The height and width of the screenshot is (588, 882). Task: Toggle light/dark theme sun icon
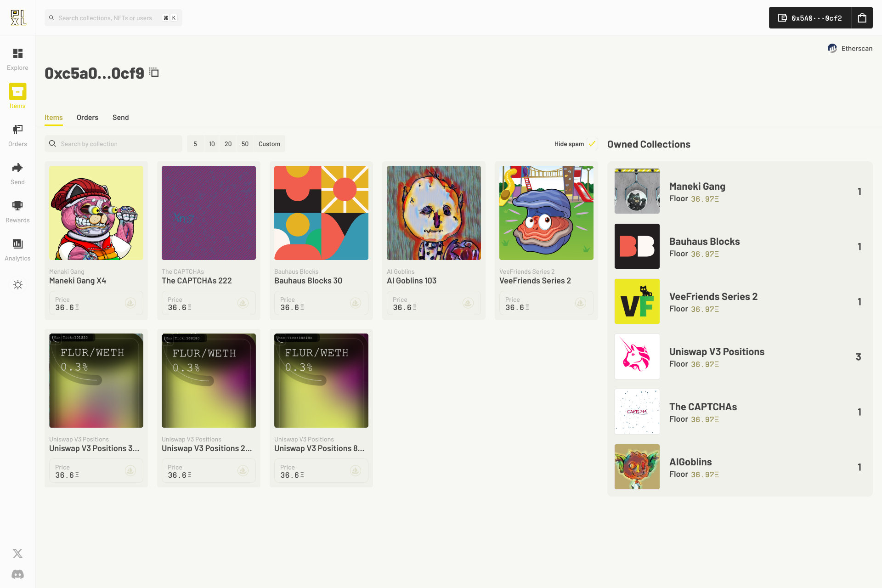[x=17, y=285]
